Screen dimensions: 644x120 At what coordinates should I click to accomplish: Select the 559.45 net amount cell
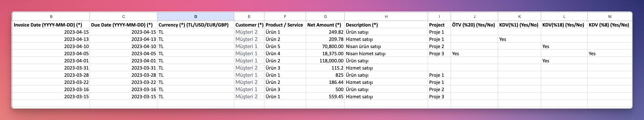click(325, 97)
